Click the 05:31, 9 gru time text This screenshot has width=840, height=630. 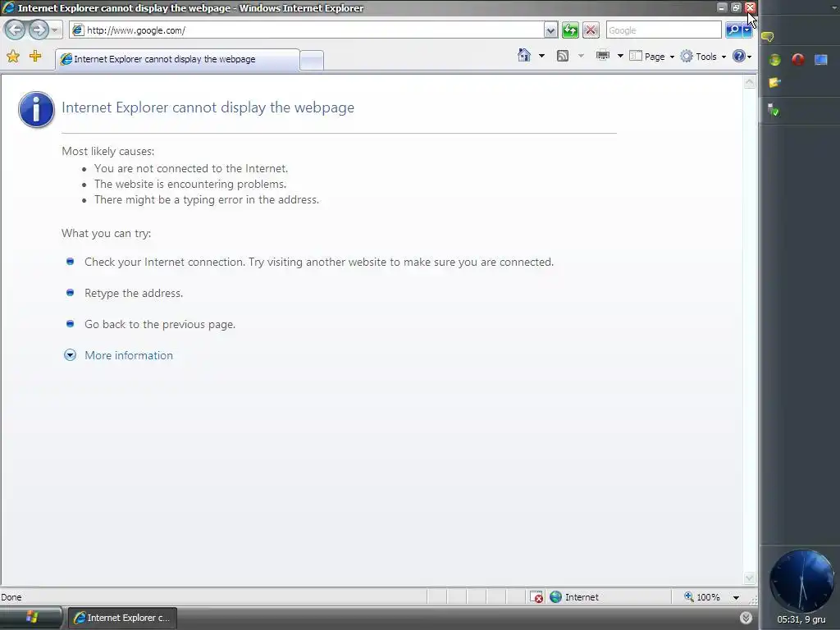[801, 619]
